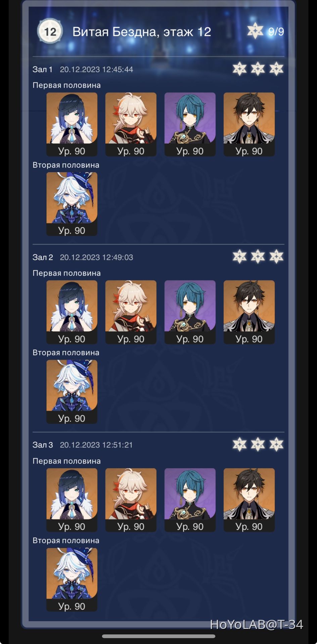The image size is (317, 644).
Task: Click the Зал 2 timestamp 12:49:03
Action: tap(96, 257)
